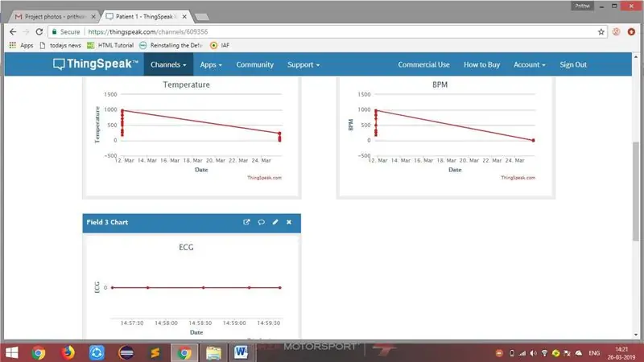
Task: Reload the ThingSpeak page
Action: pyautogui.click(x=39, y=31)
